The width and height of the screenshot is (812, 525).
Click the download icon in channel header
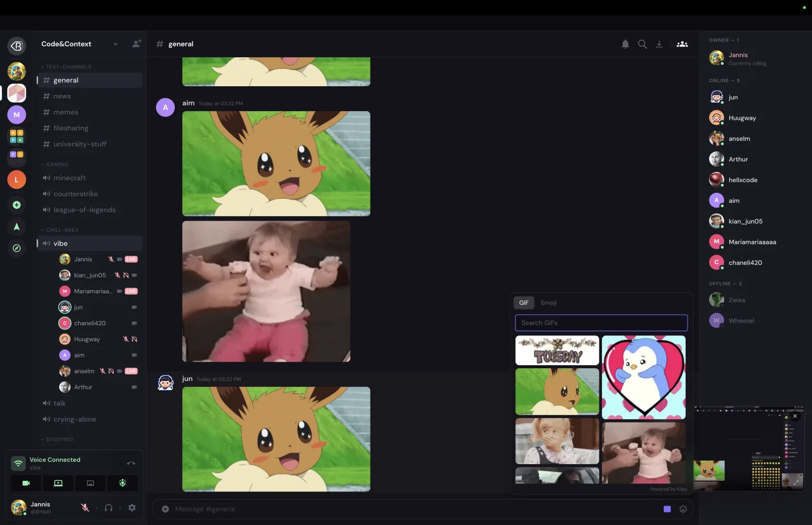pos(659,44)
